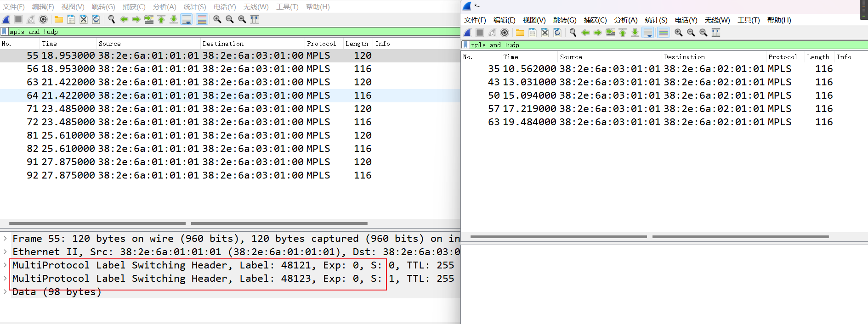Open 分析(A) menu in left window

pos(165,7)
